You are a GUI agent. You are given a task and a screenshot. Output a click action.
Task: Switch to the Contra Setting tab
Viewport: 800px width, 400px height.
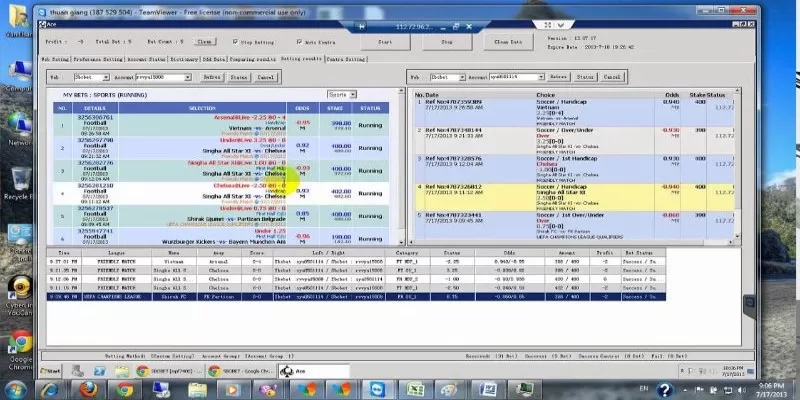[x=346, y=59]
